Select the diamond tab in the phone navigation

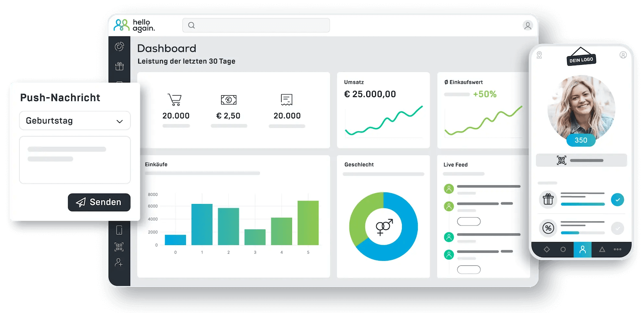[547, 249]
